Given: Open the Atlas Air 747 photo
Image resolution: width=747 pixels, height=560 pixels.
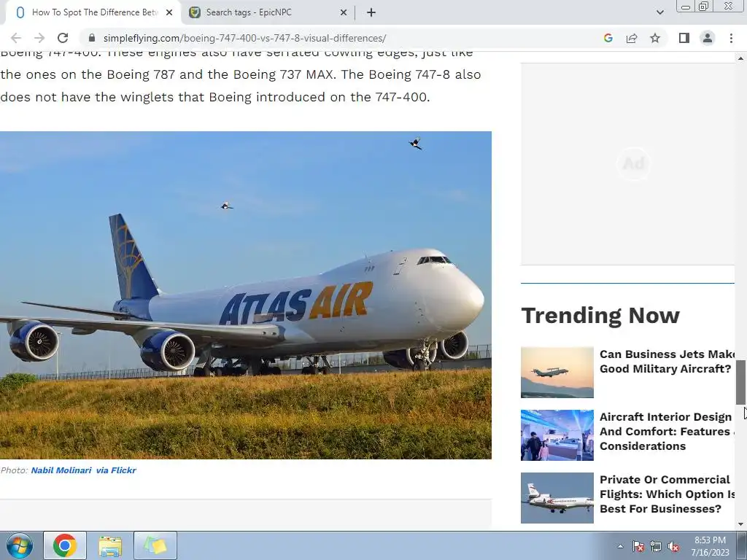Looking at the screenshot, I should (x=246, y=295).
